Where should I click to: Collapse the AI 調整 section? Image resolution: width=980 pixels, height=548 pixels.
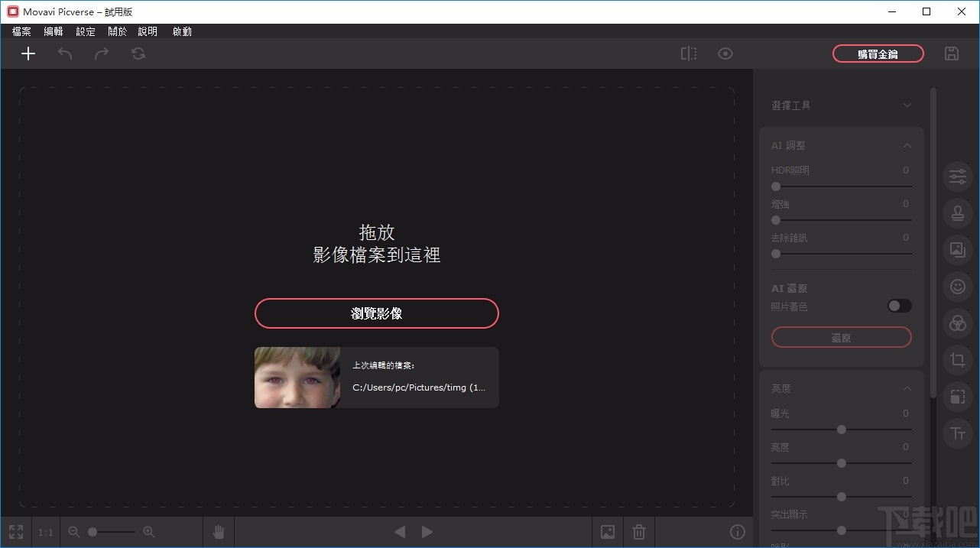[x=907, y=144]
